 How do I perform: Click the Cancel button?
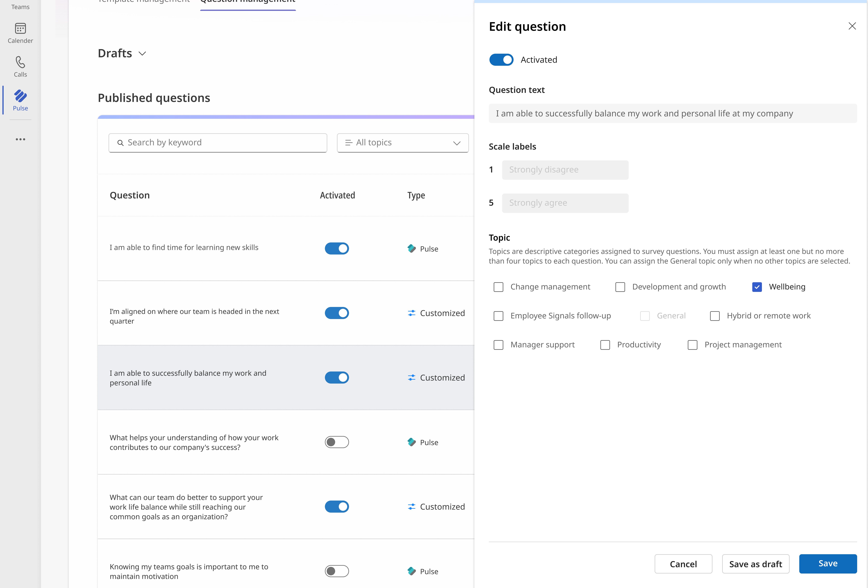pyautogui.click(x=683, y=564)
